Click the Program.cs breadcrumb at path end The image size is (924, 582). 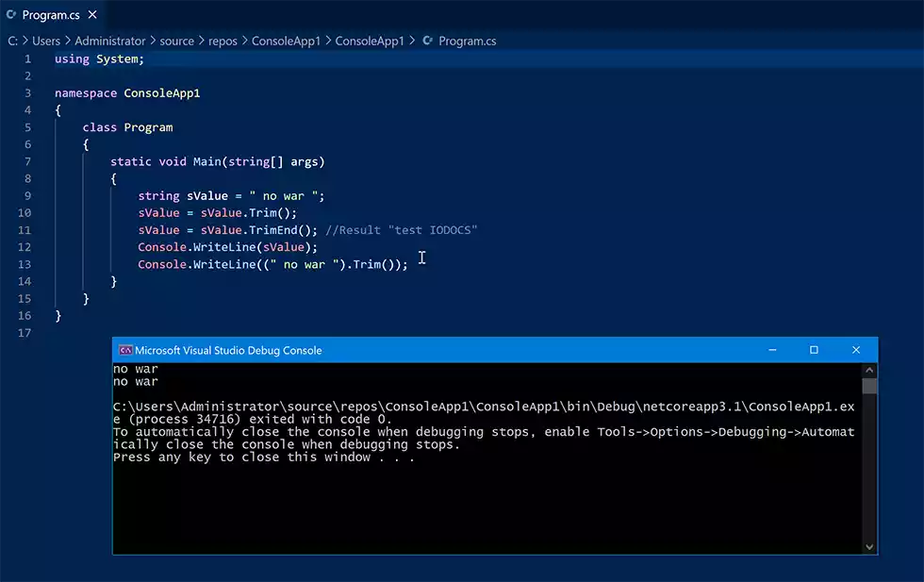pos(467,42)
